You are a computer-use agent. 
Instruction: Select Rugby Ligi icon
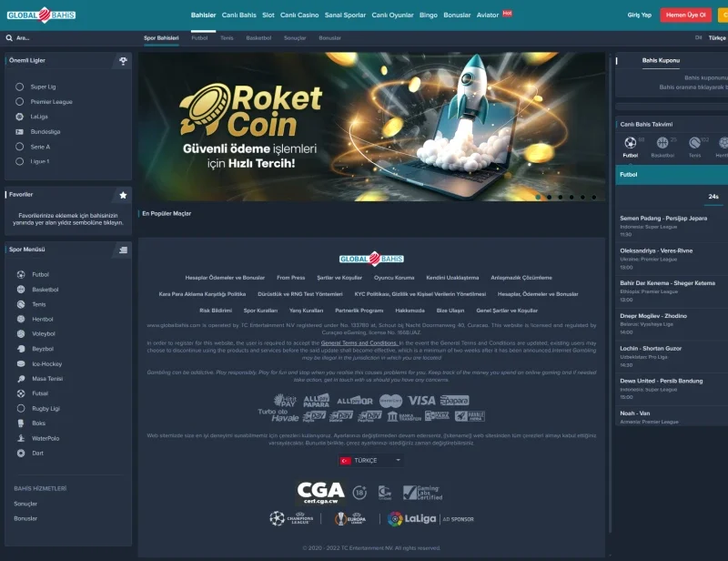point(21,409)
